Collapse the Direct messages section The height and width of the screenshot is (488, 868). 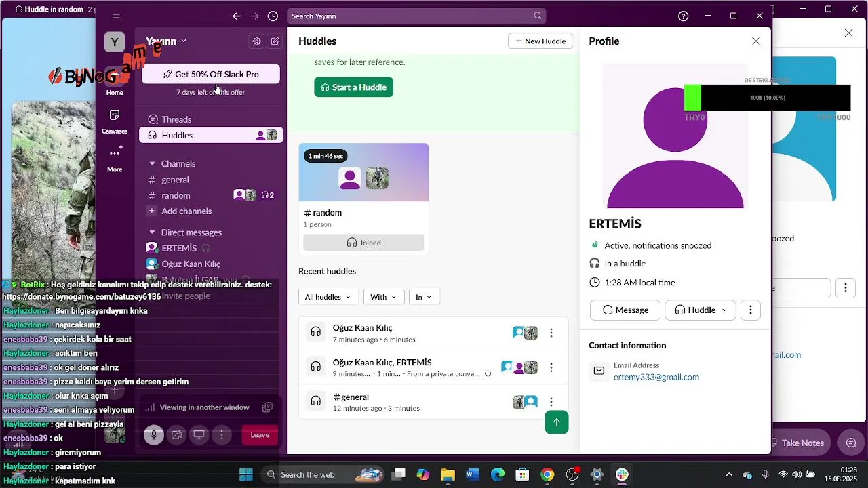tap(152, 232)
